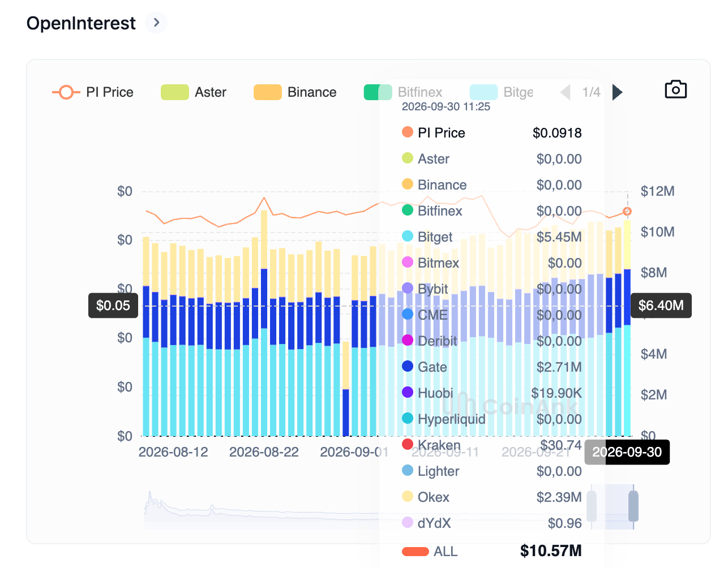Click Bitget $5.45M tooltip value
728x568 pixels.
[x=559, y=237]
